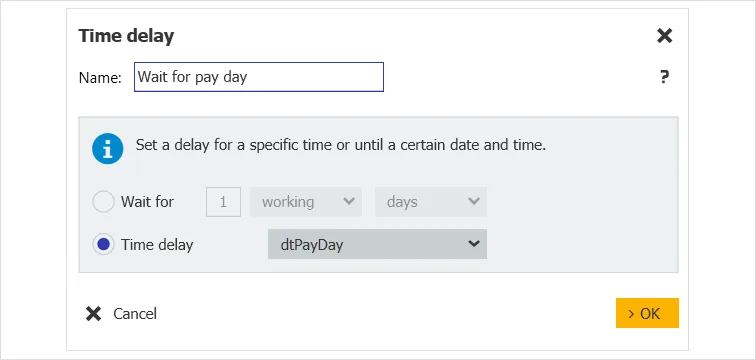Click the wait duration number field

[x=223, y=202]
